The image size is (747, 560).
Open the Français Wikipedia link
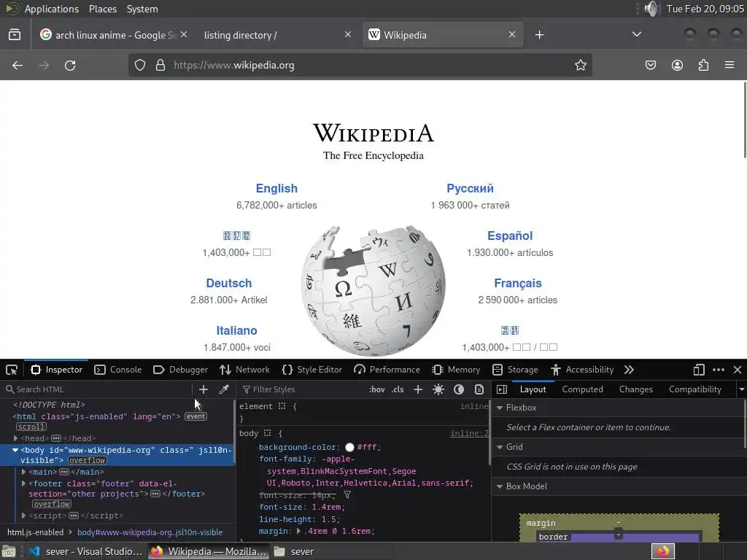pyautogui.click(x=518, y=284)
